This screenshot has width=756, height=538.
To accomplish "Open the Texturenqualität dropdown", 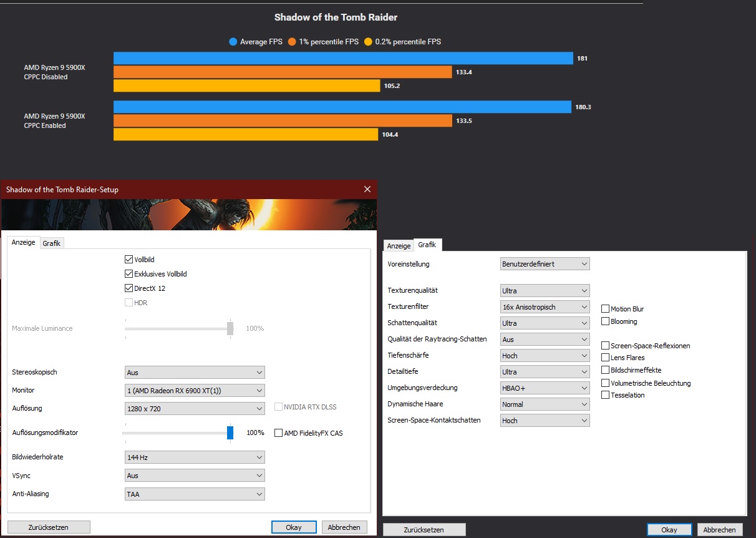I will (545, 291).
